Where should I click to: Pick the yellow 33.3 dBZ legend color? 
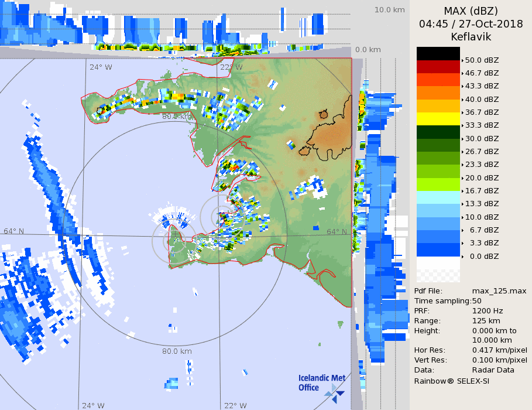(x=438, y=119)
